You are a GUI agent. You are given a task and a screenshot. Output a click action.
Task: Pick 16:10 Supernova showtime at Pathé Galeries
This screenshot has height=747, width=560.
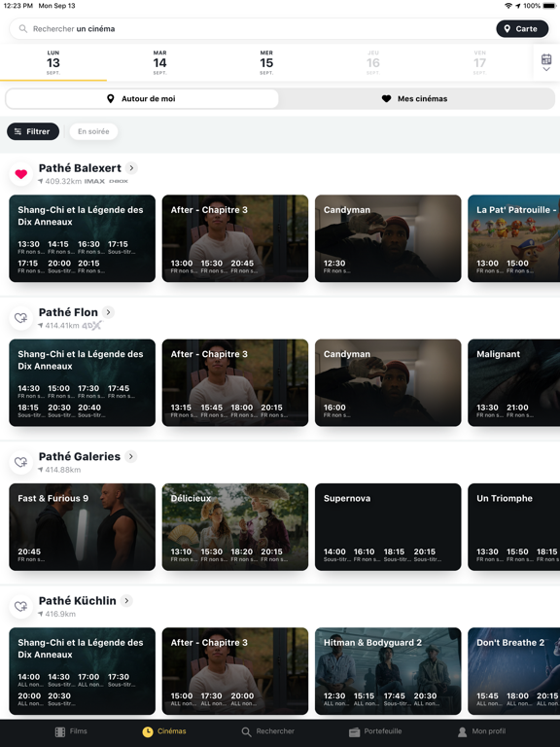click(x=365, y=554)
